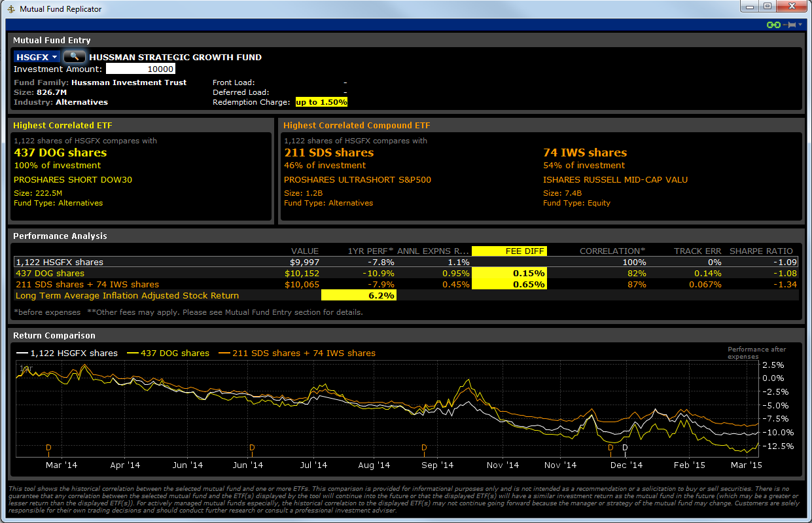Click the 437 DOG shares heading
The height and width of the screenshot is (523, 812).
[60, 153]
